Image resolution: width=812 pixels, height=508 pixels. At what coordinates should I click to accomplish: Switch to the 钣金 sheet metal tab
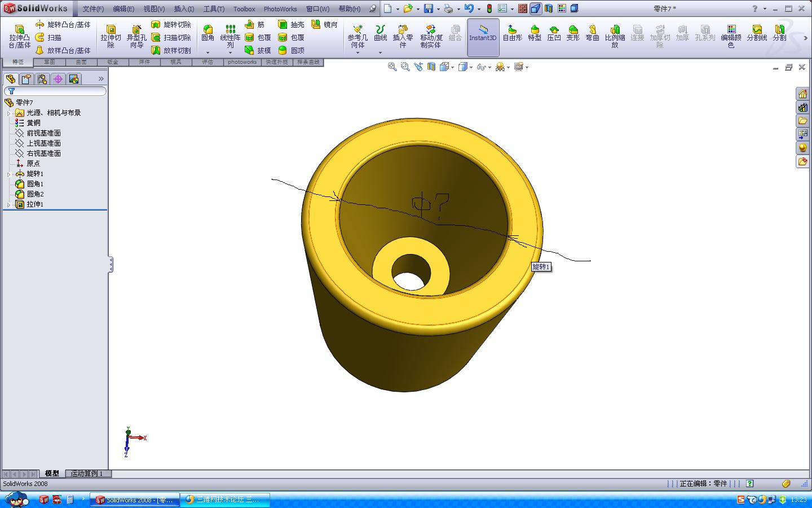113,62
